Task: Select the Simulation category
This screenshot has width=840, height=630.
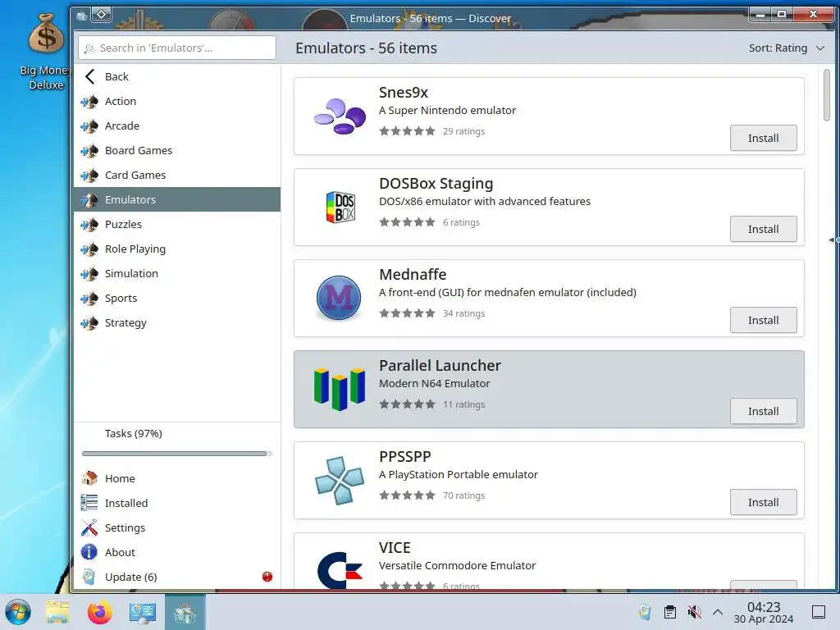Action: [177, 273]
